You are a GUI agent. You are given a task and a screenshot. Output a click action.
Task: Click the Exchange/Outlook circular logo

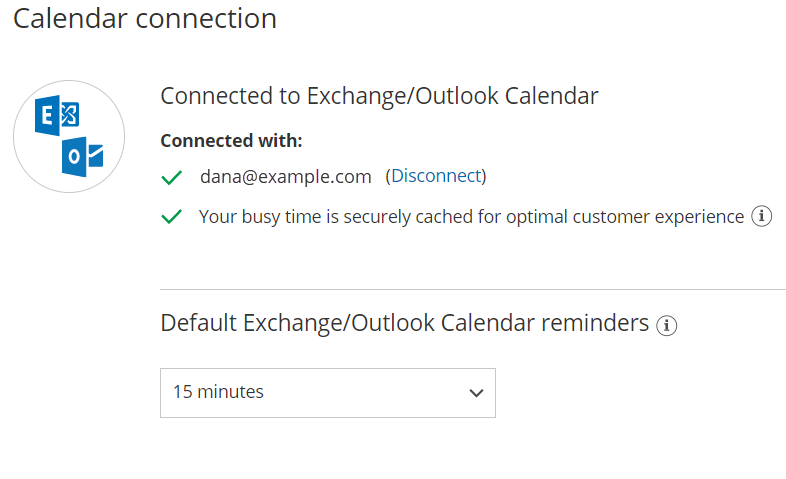coord(69,136)
